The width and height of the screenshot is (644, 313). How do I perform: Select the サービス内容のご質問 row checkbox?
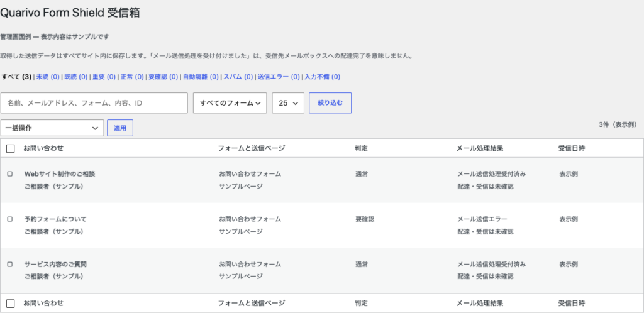point(10,265)
